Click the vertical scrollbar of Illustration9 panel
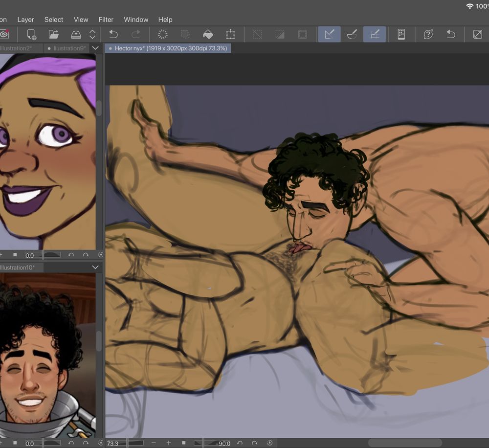Viewport: 489px width, 448px height. (99, 108)
